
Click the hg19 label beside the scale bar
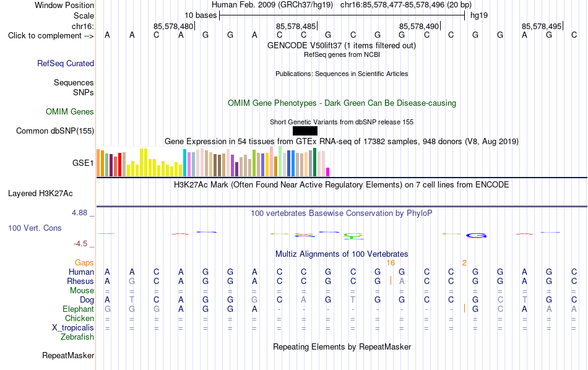[x=479, y=15]
